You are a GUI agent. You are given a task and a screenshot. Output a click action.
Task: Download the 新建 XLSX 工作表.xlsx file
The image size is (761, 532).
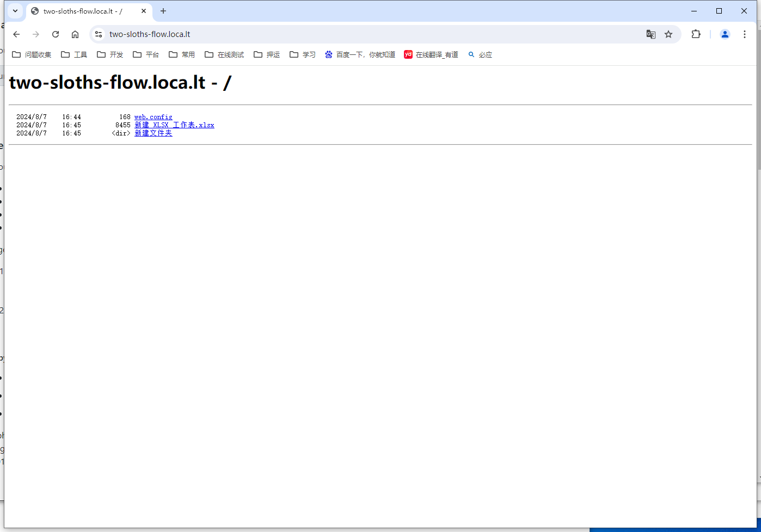[x=174, y=125]
